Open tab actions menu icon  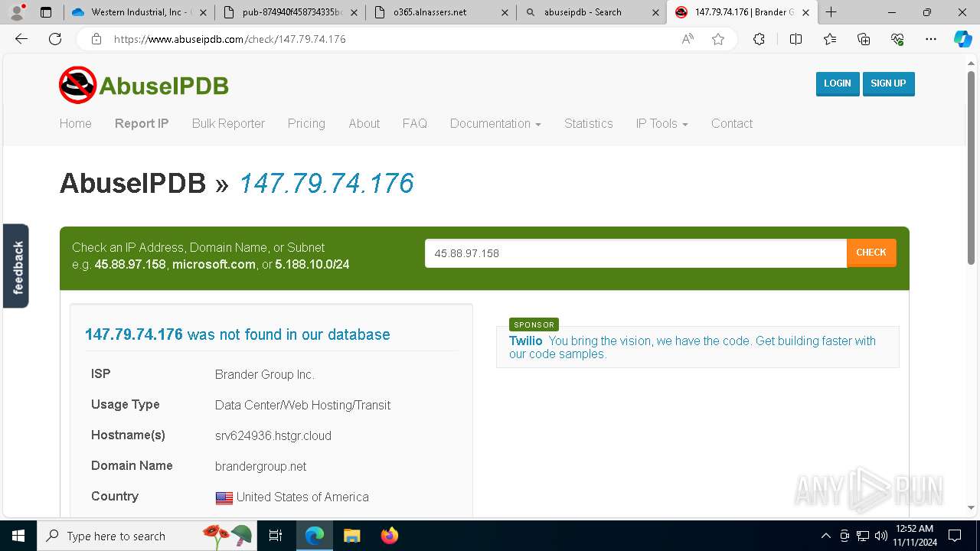pyautogui.click(x=46, y=12)
